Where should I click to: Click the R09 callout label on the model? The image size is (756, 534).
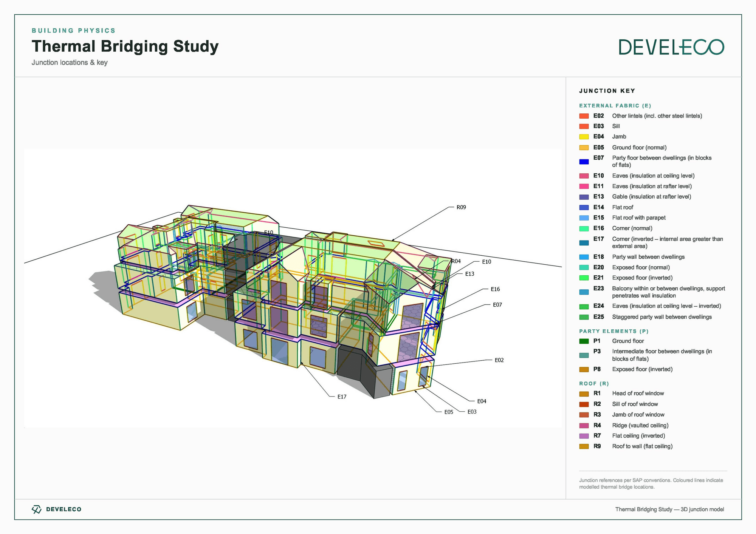tap(461, 207)
